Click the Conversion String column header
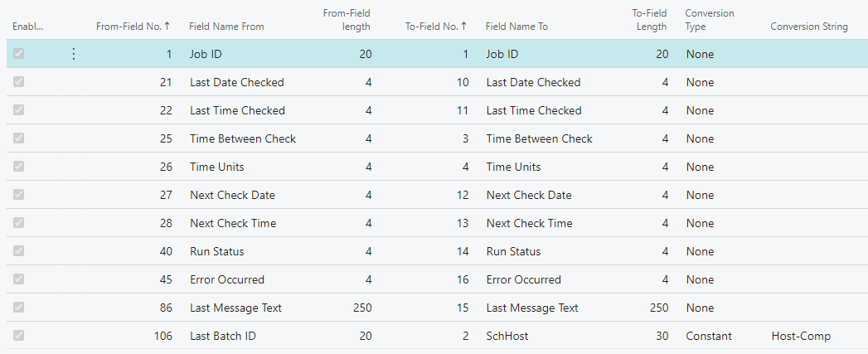 (x=808, y=27)
